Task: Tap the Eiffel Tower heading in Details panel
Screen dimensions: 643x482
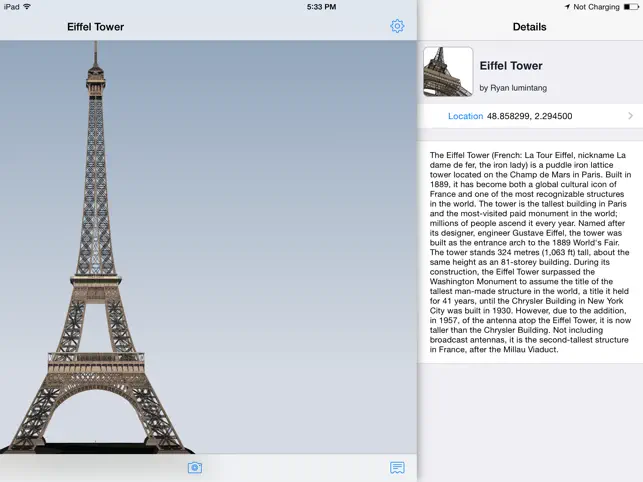Action: tap(511, 66)
